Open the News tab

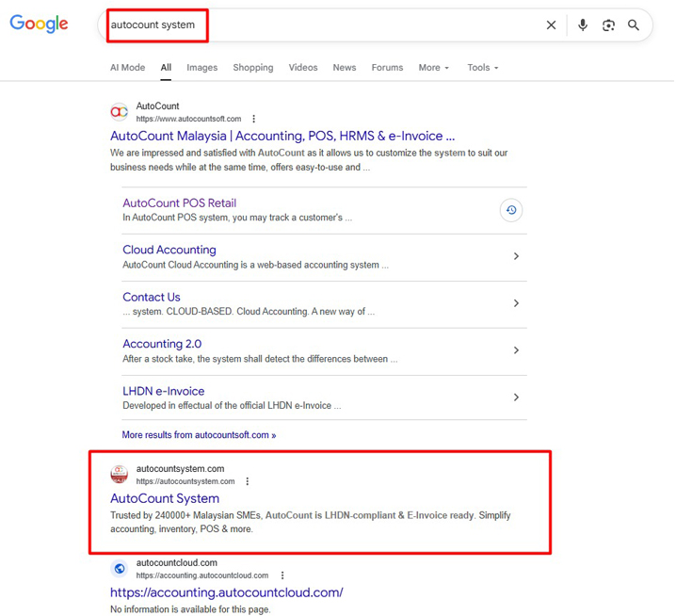click(345, 68)
